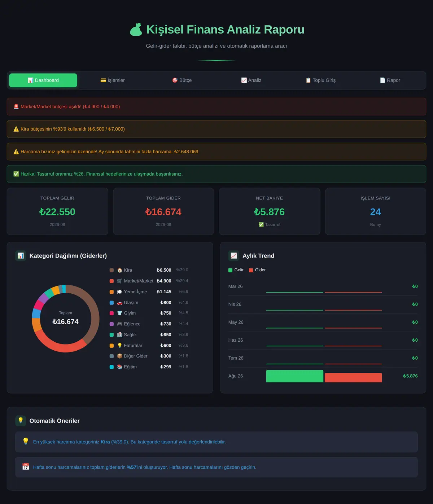The image size is (433, 504).
Task: Click the green checkmark in the Tasarruf success alert
Action: [16, 174]
